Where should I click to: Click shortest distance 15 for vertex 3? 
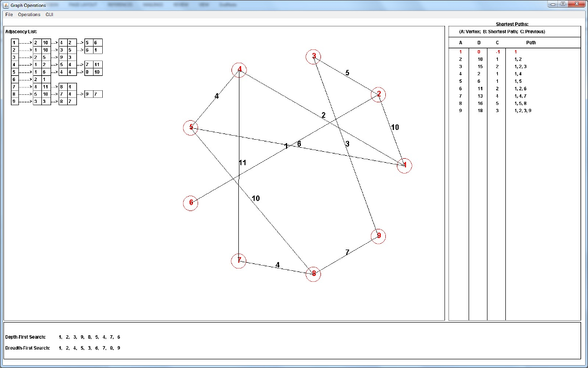[480, 67]
